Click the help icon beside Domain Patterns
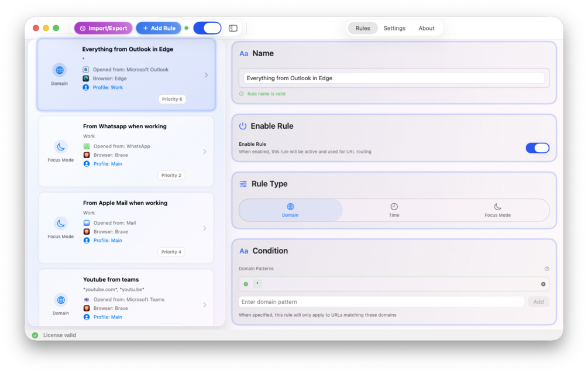Screen dimensions: 588x373 coord(546,269)
